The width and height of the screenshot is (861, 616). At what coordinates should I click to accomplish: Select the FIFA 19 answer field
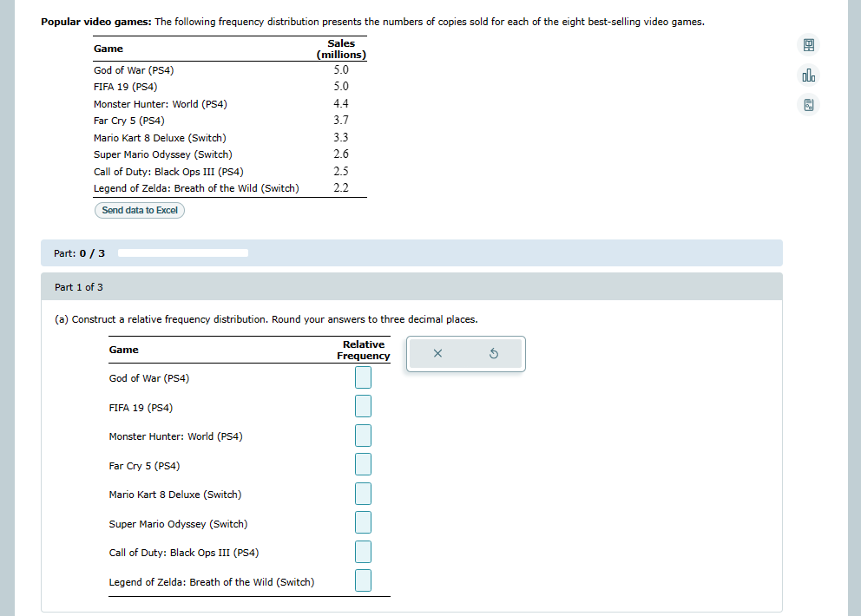pyautogui.click(x=362, y=405)
